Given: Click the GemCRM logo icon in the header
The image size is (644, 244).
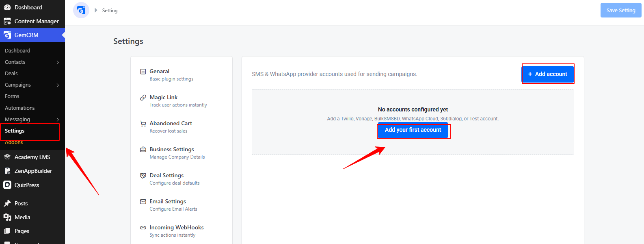Looking at the screenshot, I should pyautogui.click(x=81, y=10).
